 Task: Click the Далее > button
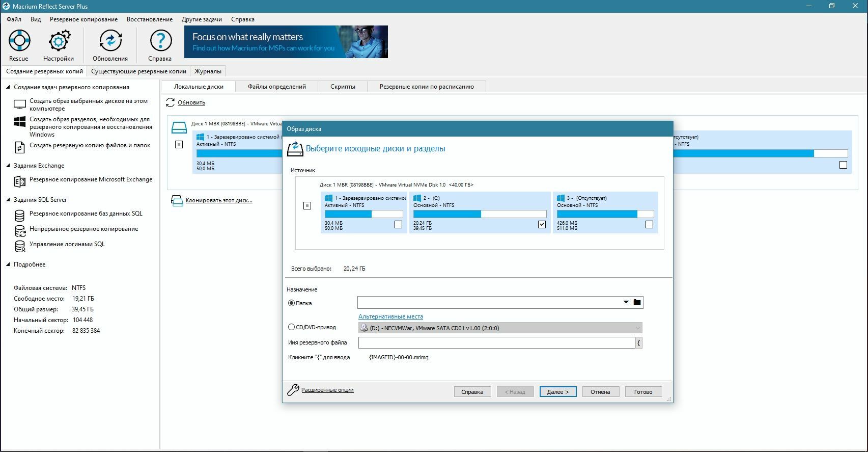pos(558,392)
